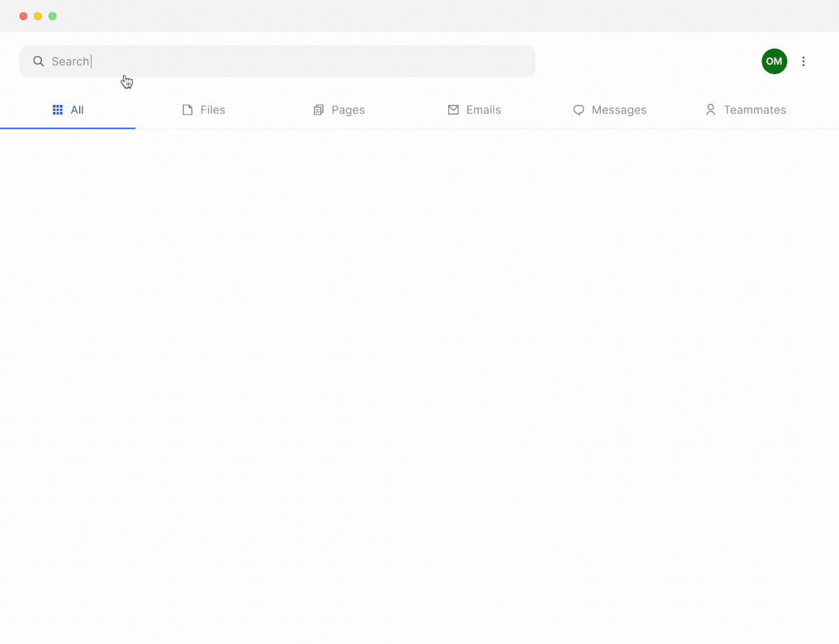839x644 pixels.
Task: Click the blue grid icon on the All tab
Action: tap(57, 110)
